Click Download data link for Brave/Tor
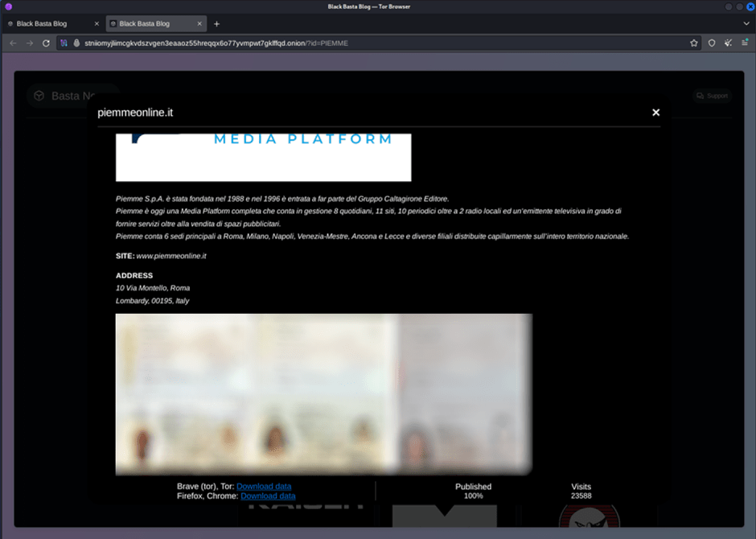 click(264, 487)
